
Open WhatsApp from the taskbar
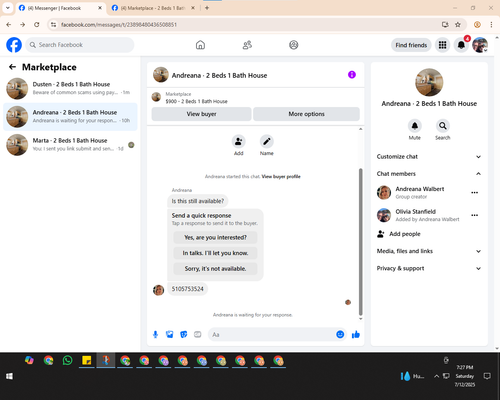[68, 360]
